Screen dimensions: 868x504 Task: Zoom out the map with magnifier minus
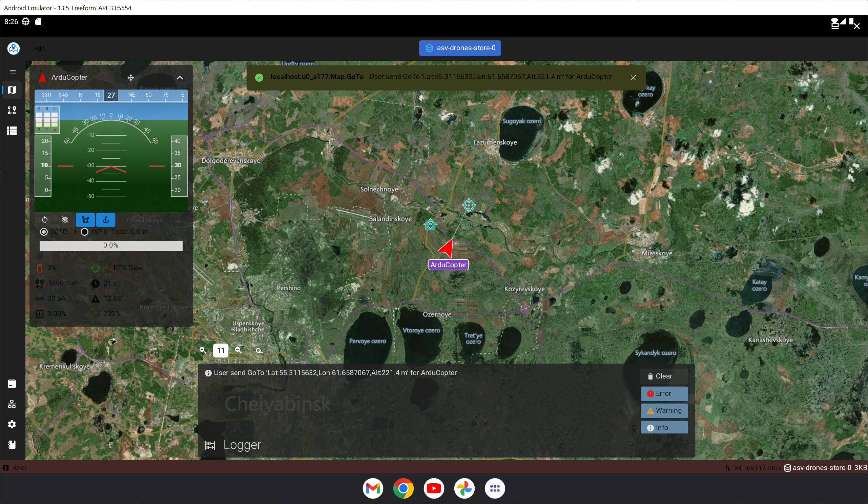pos(238,350)
